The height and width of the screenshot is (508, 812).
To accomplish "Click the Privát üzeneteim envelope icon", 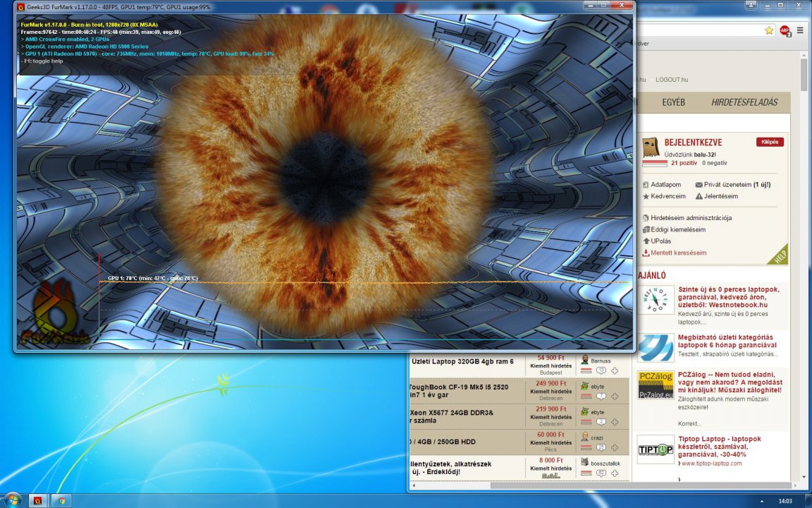I will [699, 185].
